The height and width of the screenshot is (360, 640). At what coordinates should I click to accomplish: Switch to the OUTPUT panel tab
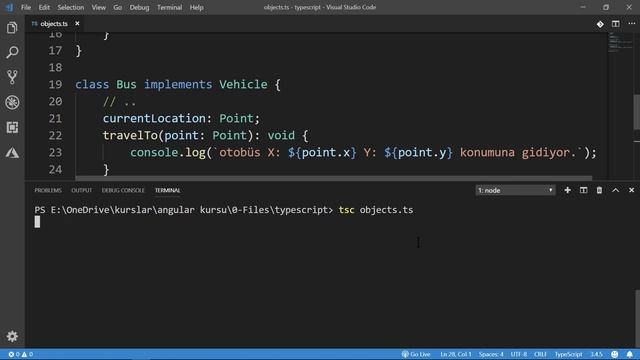(82, 190)
